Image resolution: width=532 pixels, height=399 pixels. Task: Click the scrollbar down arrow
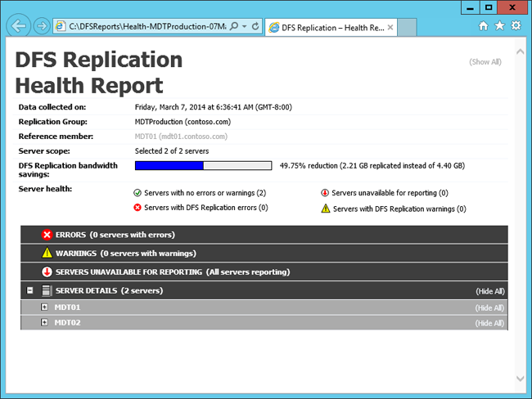(520, 379)
